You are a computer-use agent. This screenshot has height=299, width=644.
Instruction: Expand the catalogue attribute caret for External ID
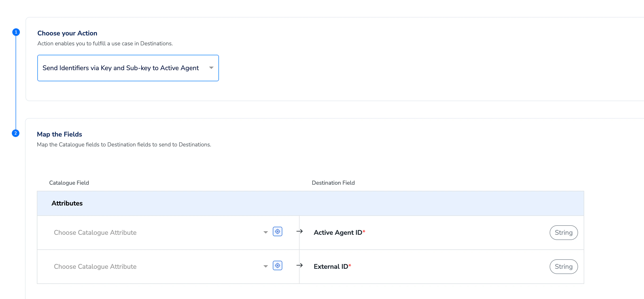(265, 267)
